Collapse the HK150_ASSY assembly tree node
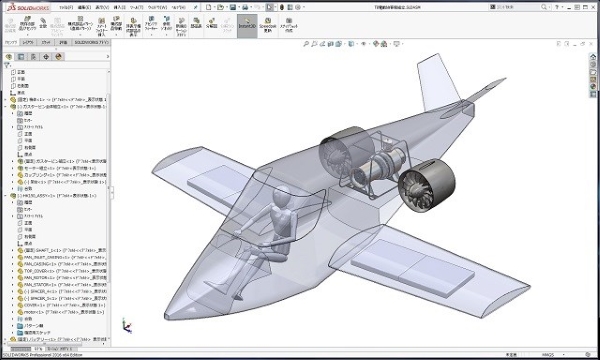The width and height of the screenshot is (600, 360). coord(5,195)
